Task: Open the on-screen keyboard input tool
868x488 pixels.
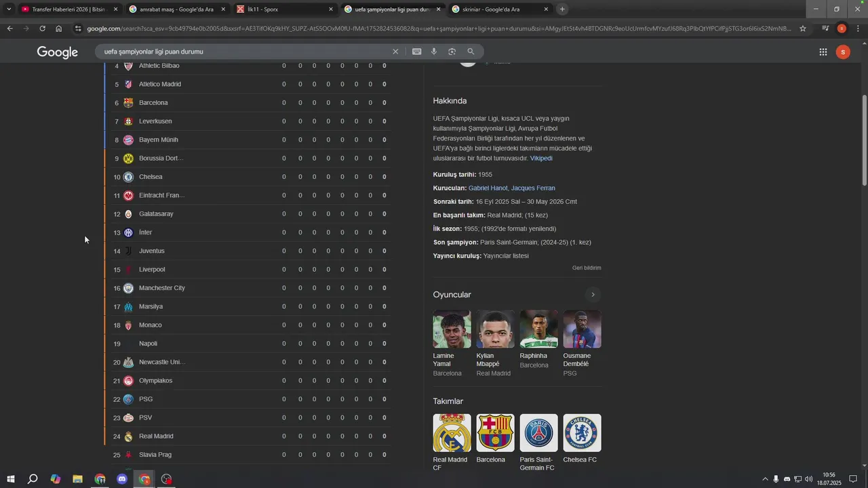Action: (x=416, y=52)
